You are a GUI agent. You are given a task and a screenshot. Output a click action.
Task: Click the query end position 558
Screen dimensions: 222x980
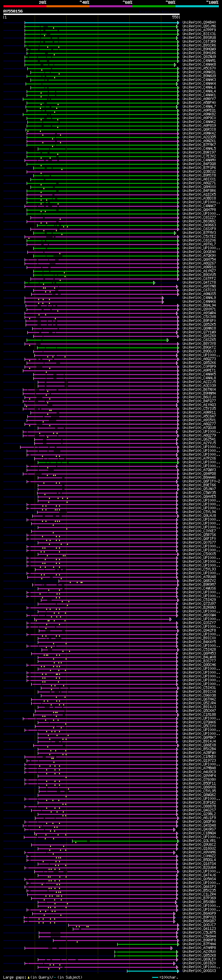(175, 17)
